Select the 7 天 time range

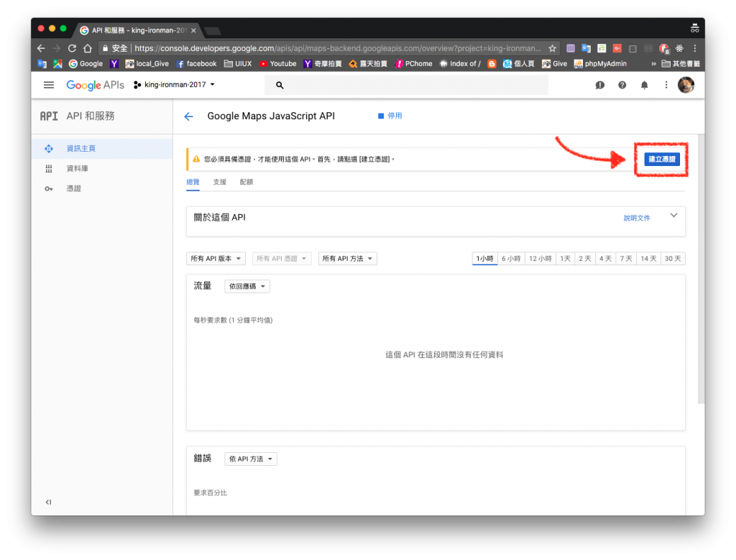(x=626, y=259)
